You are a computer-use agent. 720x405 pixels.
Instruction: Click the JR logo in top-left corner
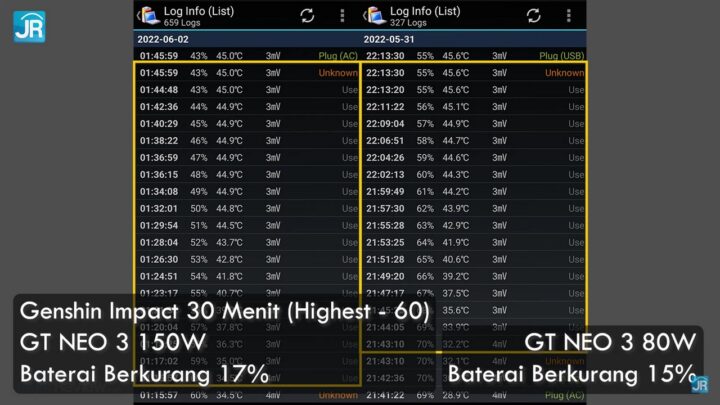pos(28,25)
